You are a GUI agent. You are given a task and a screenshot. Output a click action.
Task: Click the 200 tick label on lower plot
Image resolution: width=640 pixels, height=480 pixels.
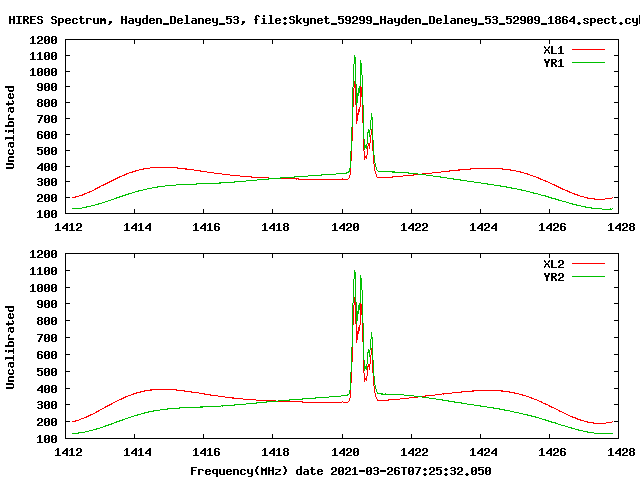[47, 422]
